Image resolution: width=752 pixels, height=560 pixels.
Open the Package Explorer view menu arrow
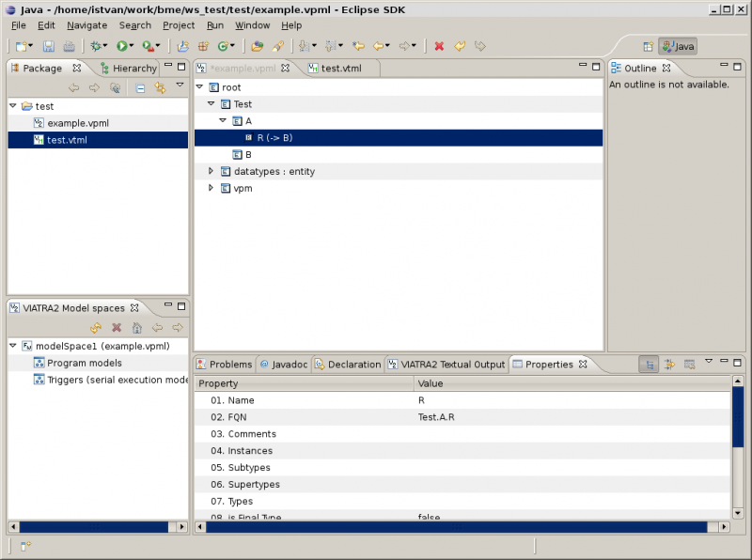tap(180, 85)
